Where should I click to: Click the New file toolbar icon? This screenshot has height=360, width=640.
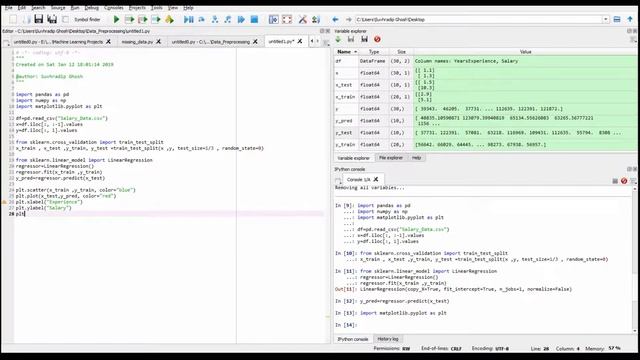coord(13,19)
